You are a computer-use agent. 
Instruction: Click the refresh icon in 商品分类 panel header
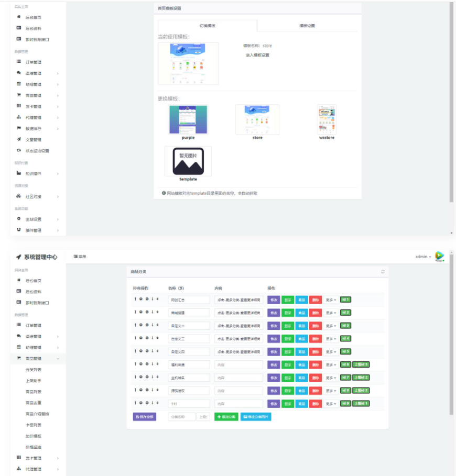(x=383, y=271)
